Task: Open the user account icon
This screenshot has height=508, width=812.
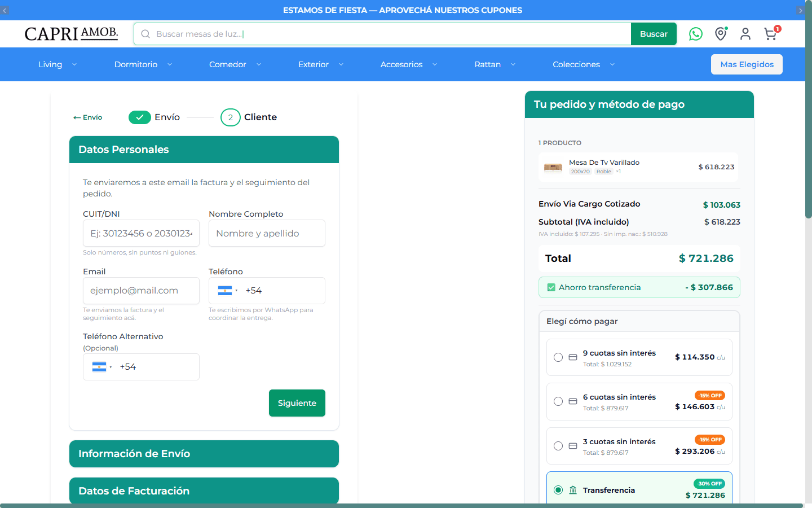Action: coord(745,34)
